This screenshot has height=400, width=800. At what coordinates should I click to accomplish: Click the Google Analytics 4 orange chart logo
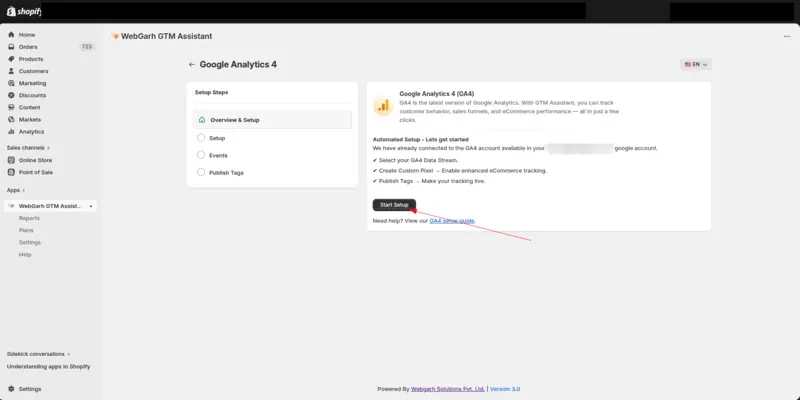pos(383,106)
